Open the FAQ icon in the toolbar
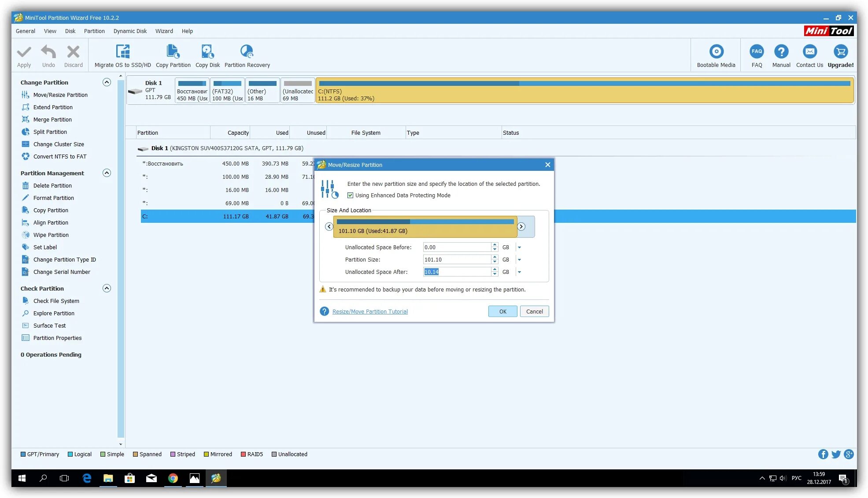The image size is (868, 498). pos(757,52)
